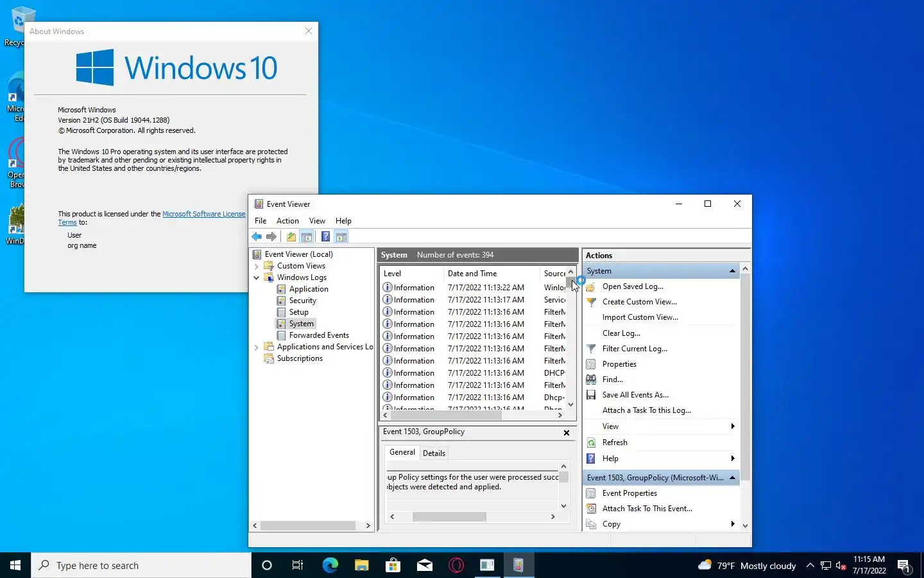Image resolution: width=924 pixels, height=578 pixels.
Task: Open the Action menu in Event Viewer
Action: pyautogui.click(x=287, y=220)
